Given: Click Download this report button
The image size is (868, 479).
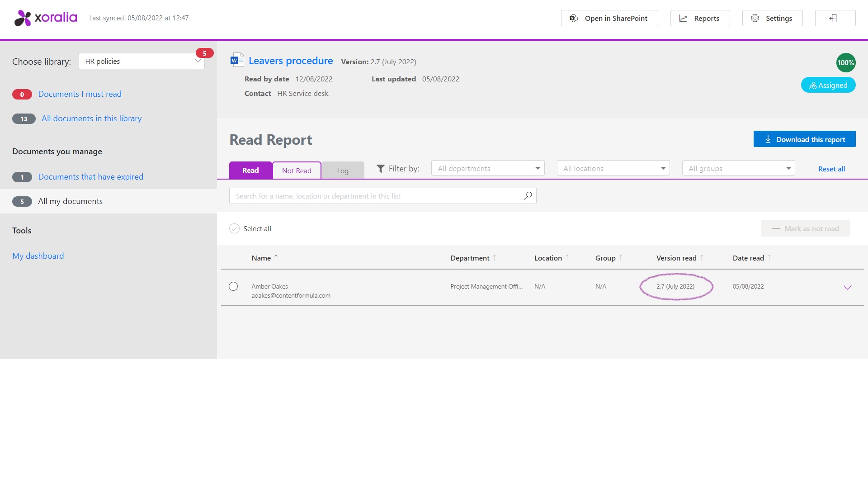Looking at the screenshot, I should point(804,139).
